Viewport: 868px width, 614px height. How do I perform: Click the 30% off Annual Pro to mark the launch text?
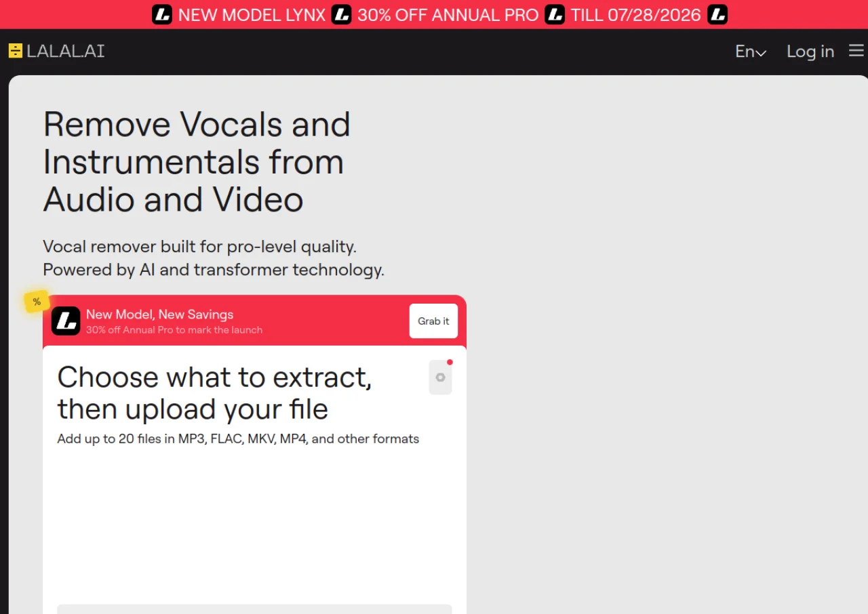pos(174,330)
